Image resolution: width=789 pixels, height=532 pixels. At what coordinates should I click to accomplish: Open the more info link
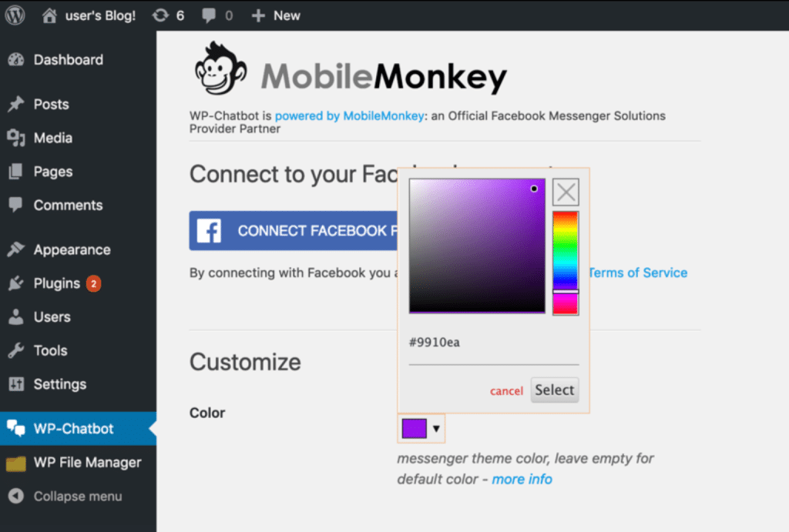[x=522, y=479]
